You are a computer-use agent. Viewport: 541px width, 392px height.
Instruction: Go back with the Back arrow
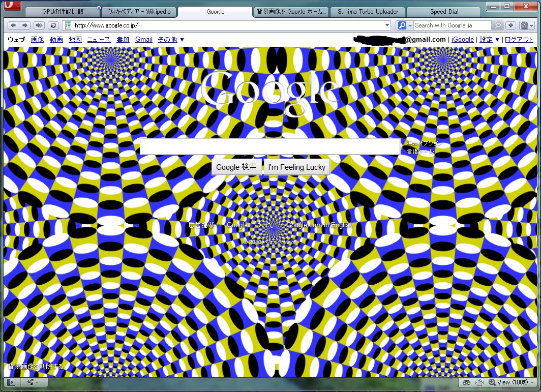point(13,25)
